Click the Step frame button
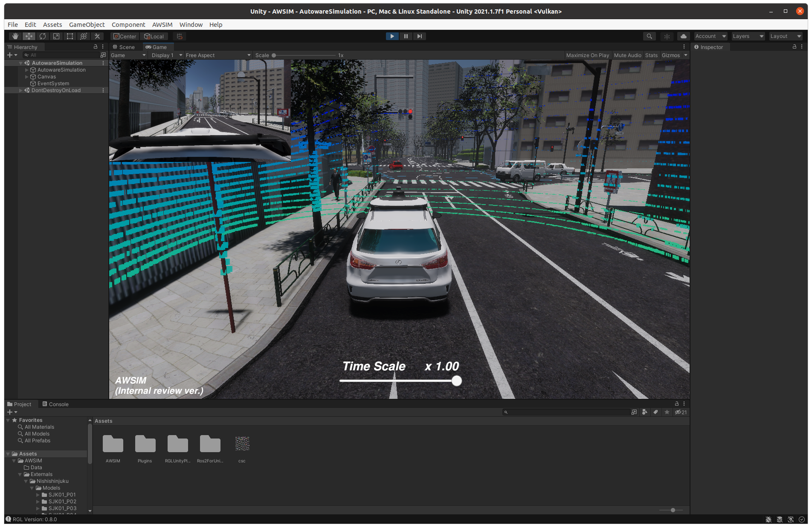This screenshot has height=528, width=812. pos(419,36)
